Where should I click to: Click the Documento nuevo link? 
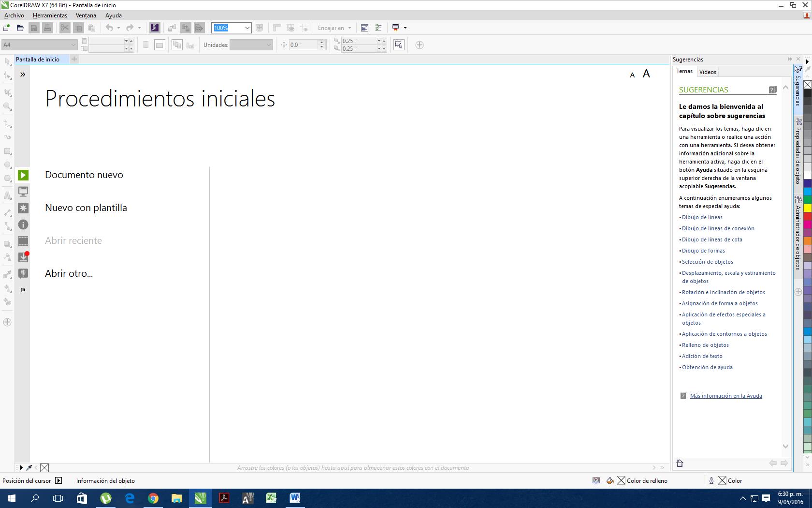(x=84, y=175)
